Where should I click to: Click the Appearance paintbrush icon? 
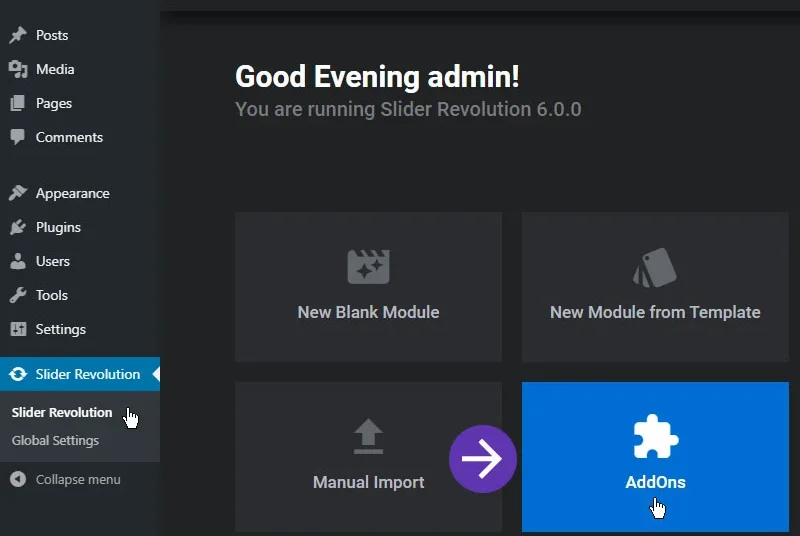[x=18, y=193]
